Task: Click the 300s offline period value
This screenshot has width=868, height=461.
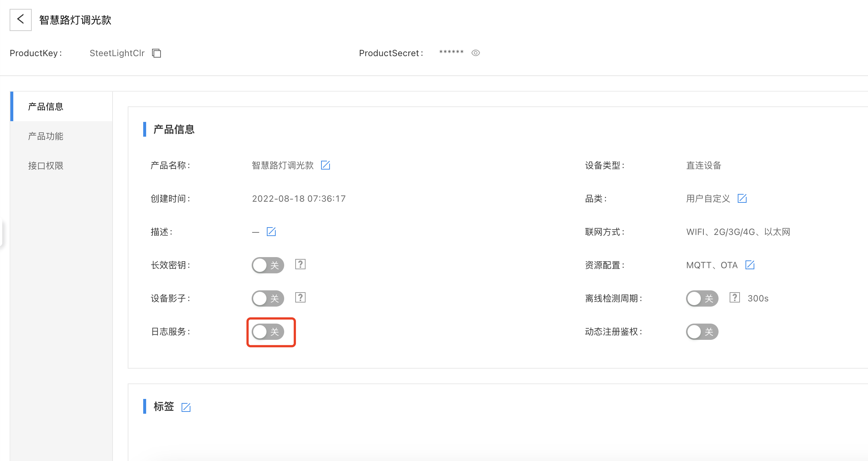Action: point(758,298)
